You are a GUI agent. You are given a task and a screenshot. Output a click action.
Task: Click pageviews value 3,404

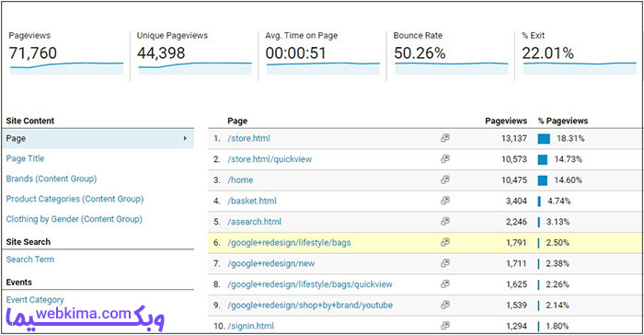(x=516, y=201)
